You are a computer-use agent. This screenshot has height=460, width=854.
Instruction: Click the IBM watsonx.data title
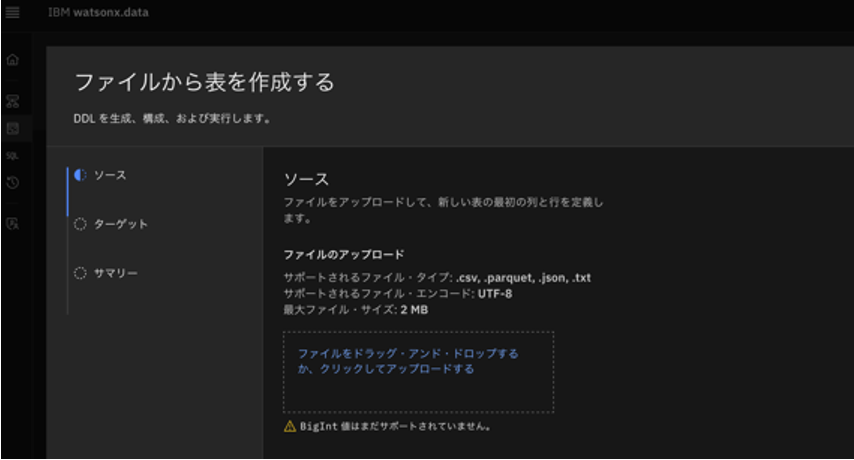point(98,12)
